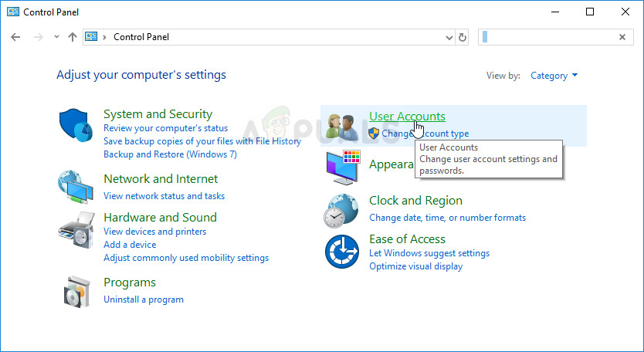The width and height of the screenshot is (644, 352).
Task: Go back with the left arrow
Action: tap(15, 37)
